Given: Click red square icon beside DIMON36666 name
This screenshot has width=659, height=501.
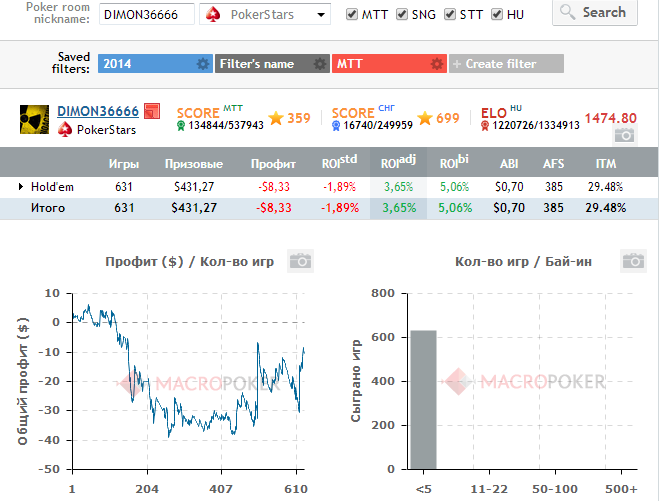Looking at the screenshot, I should pos(152,111).
